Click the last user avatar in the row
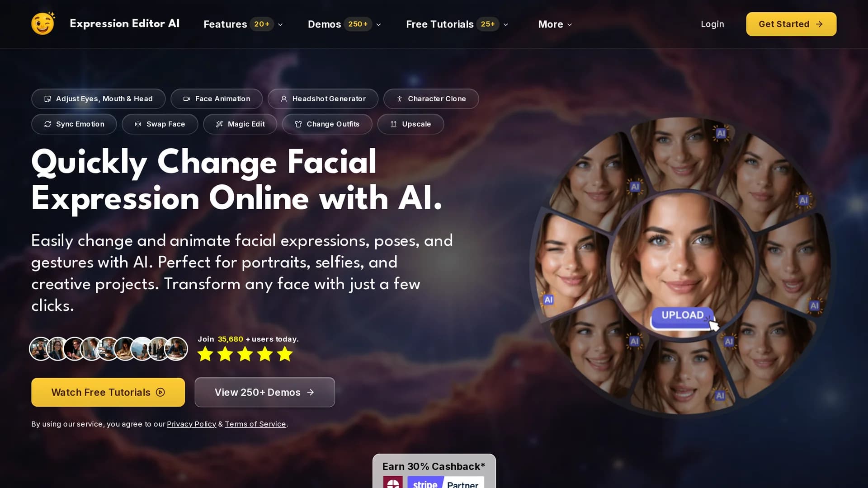Screen dimensions: 868x488 tap(176, 349)
